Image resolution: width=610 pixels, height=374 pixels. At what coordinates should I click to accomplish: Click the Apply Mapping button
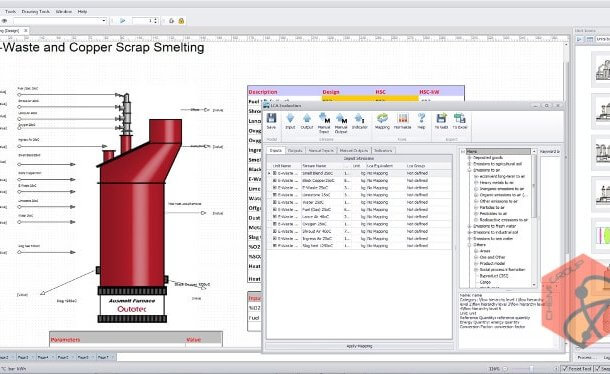359,346
